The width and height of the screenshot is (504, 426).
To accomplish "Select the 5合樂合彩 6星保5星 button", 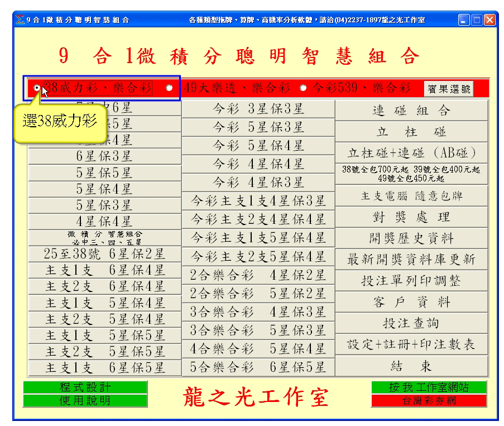I will tap(258, 367).
